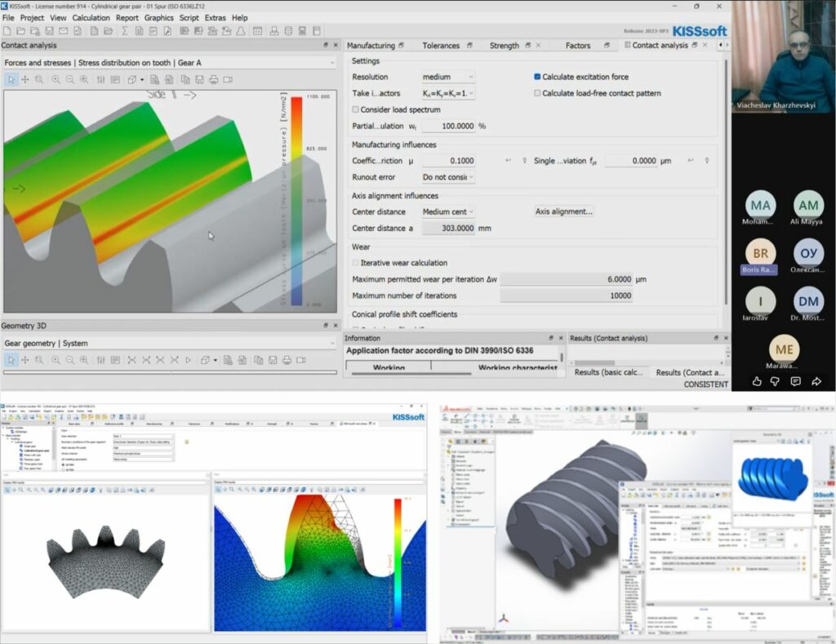
Task: Click the print icon in Contact analysis toolbar
Action: coord(213,79)
